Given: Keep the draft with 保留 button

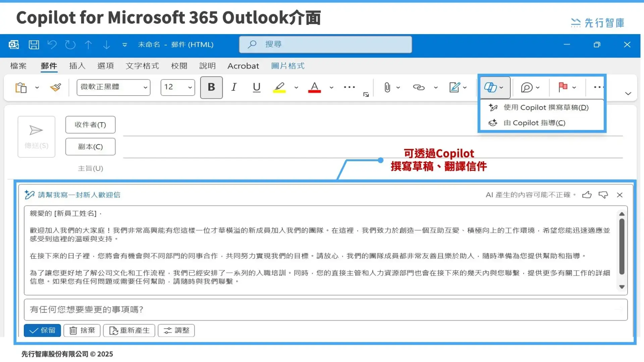Looking at the screenshot, I should (42, 330).
